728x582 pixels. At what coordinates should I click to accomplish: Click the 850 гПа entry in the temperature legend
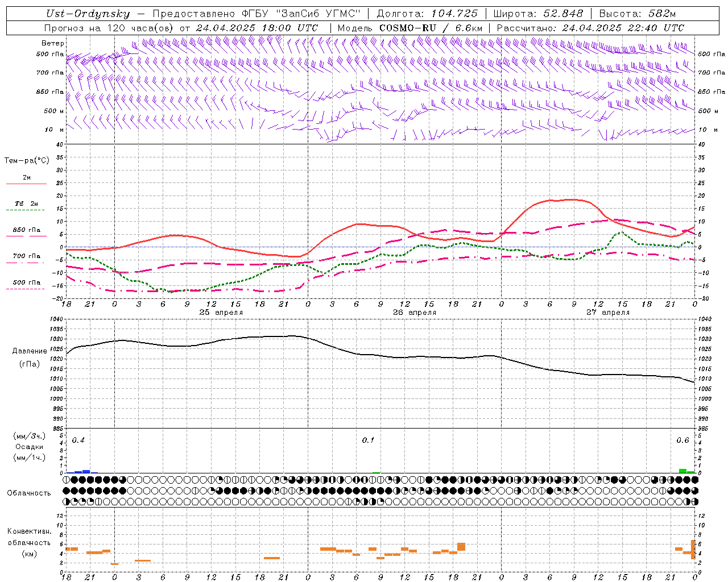(x=27, y=230)
